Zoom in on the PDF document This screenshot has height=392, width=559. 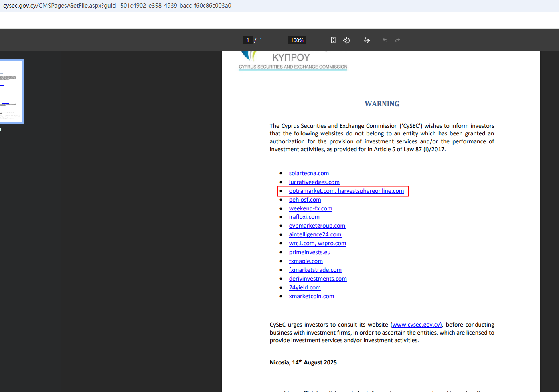(x=314, y=40)
